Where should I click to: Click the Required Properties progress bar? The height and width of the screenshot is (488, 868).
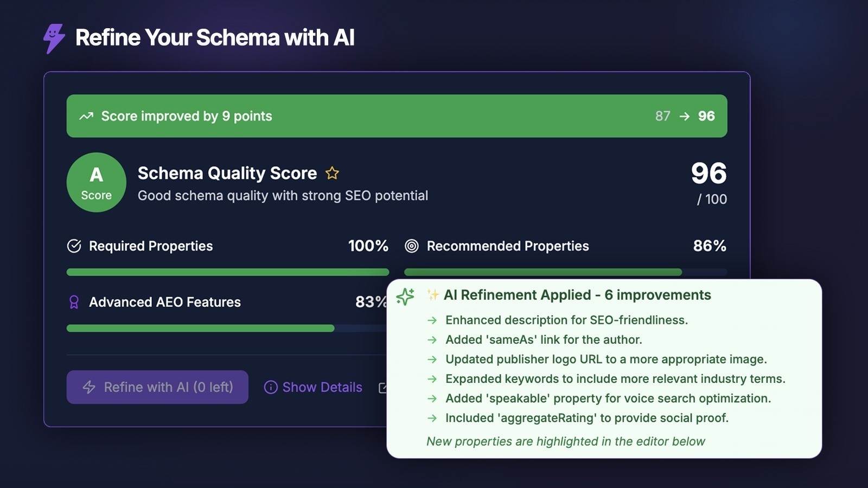click(x=228, y=272)
